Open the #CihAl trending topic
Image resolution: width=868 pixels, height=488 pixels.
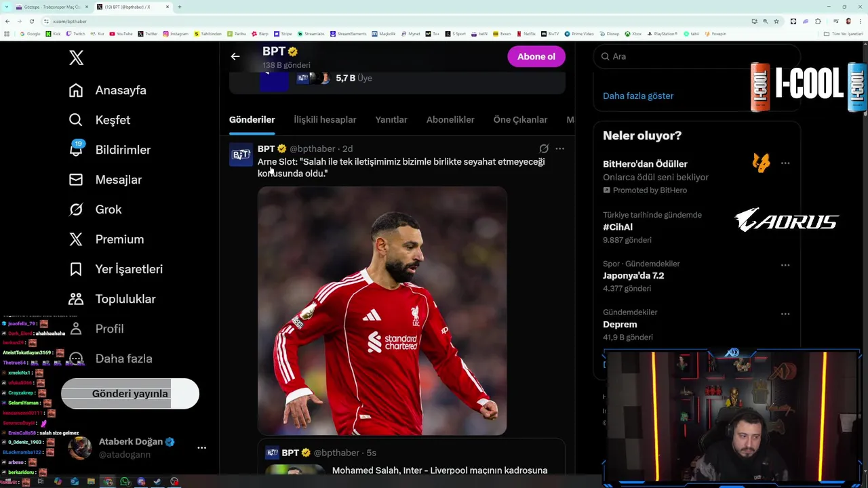point(618,227)
